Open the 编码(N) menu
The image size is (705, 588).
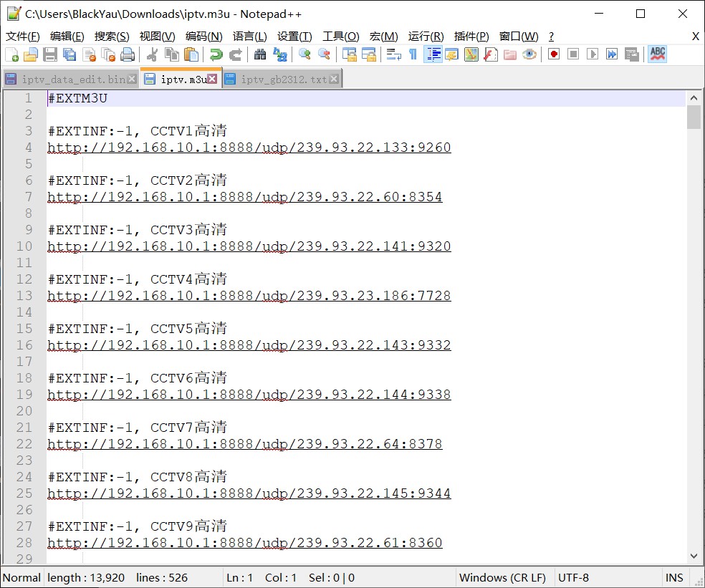tap(203, 37)
